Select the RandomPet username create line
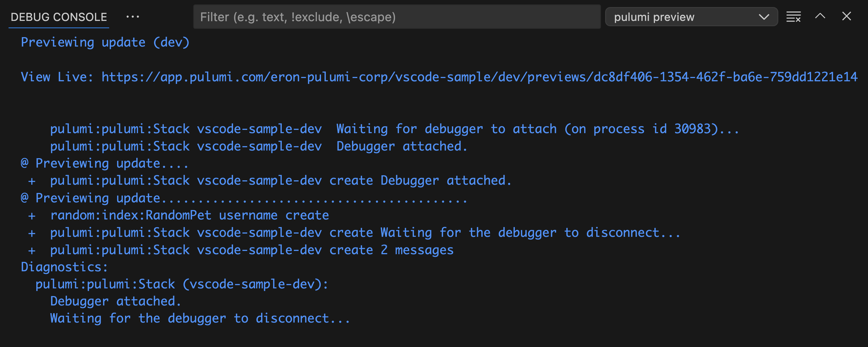Screen dimensions: 868x347 (189, 215)
